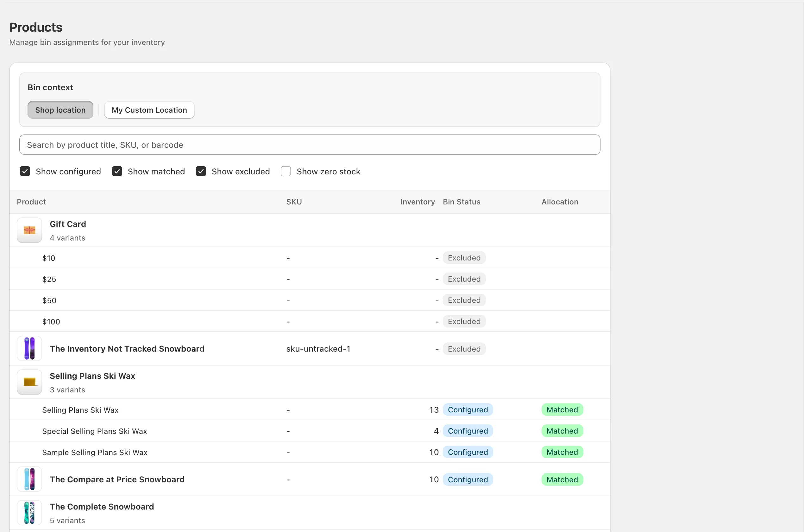The width and height of the screenshot is (804, 532).
Task: Click The Complete Snowboard product image
Action: pos(29,512)
